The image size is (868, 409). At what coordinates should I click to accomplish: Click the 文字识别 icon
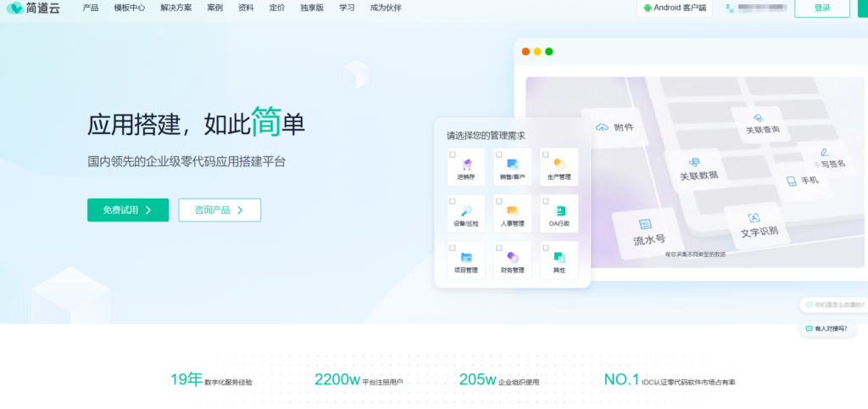[x=754, y=218]
